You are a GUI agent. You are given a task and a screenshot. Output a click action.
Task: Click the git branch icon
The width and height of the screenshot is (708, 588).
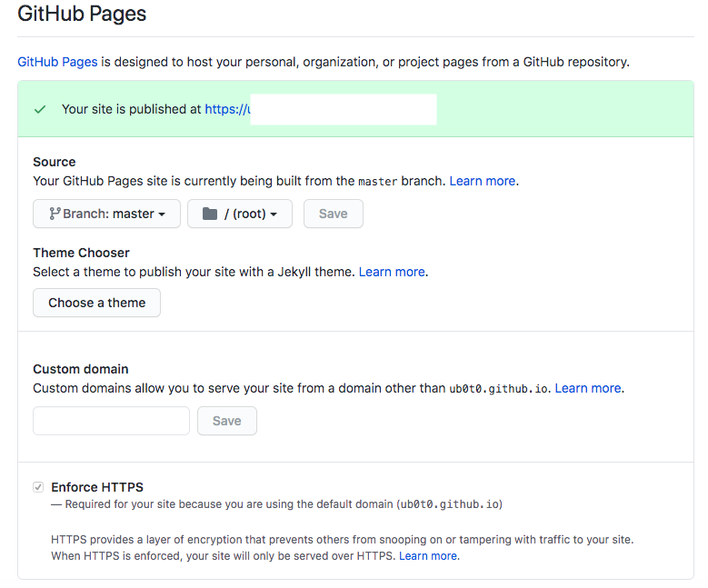pyautogui.click(x=55, y=214)
